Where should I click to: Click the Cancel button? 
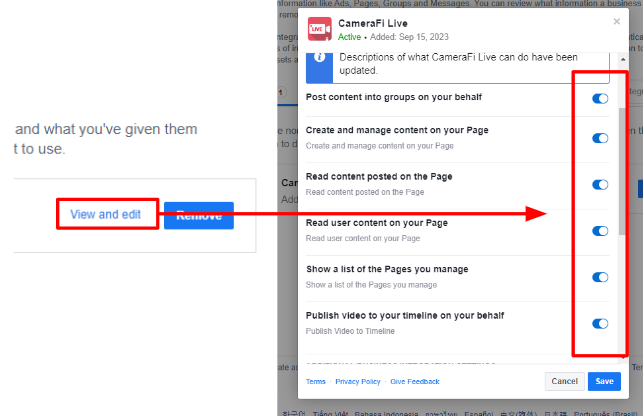[564, 382]
